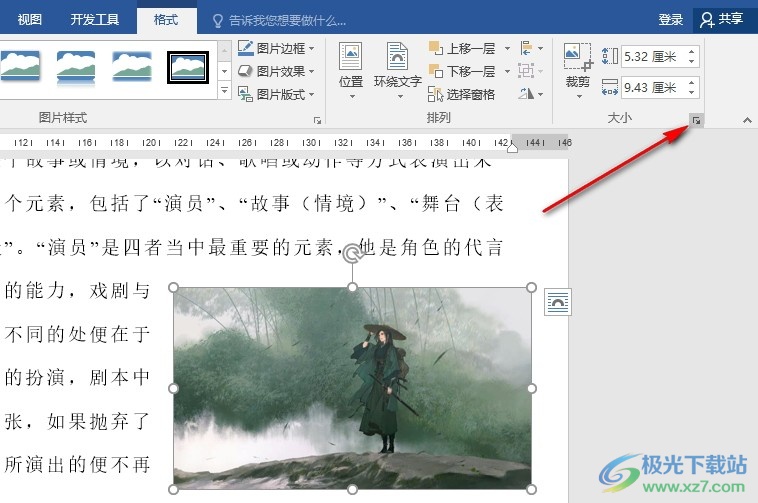Decrease picture height with down spinner
Image resolution: width=758 pixels, height=503 pixels.
(x=692, y=61)
